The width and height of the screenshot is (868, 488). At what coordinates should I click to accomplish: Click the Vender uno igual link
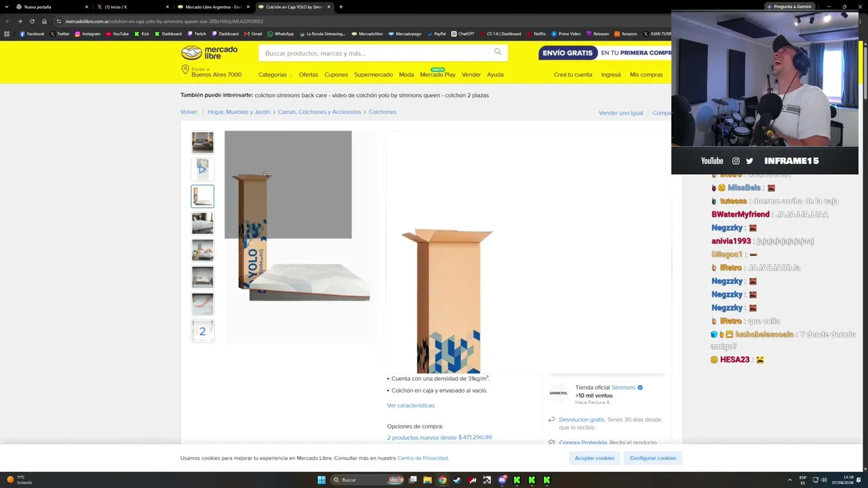point(620,113)
